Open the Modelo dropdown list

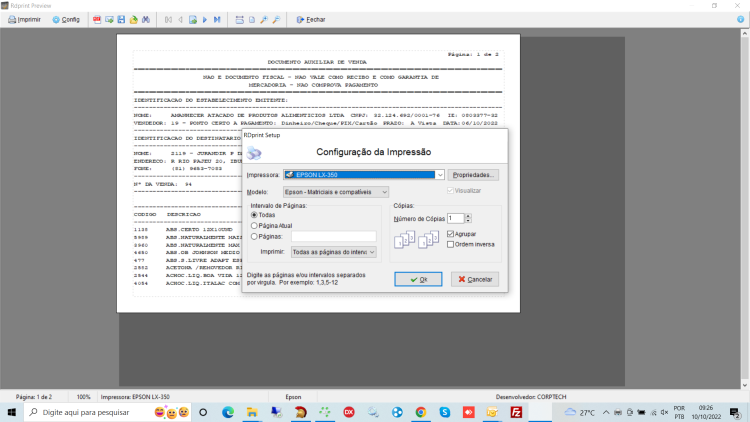(x=336, y=192)
